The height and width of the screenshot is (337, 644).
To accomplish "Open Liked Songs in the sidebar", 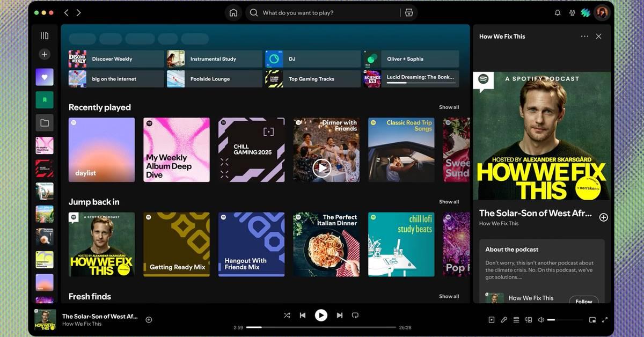I will pyautogui.click(x=45, y=77).
